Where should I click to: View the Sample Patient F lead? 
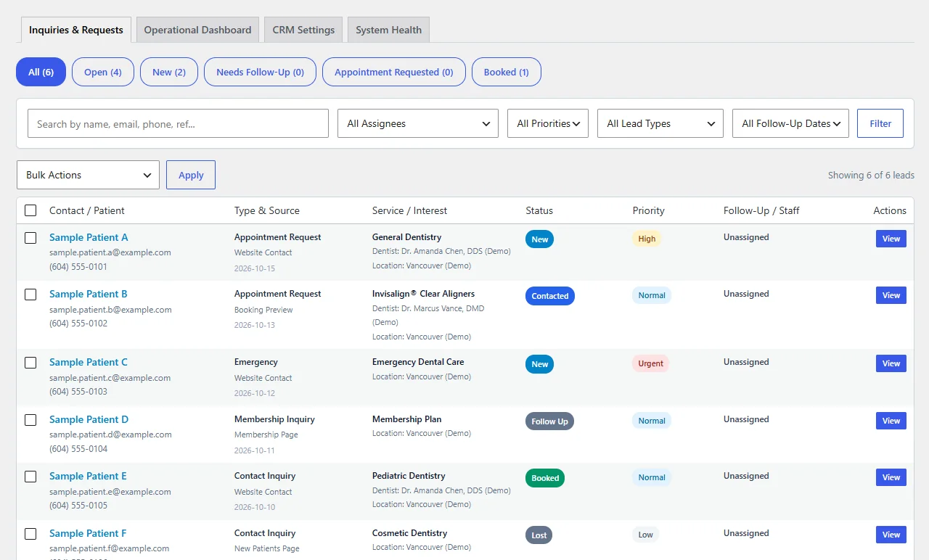(x=891, y=535)
